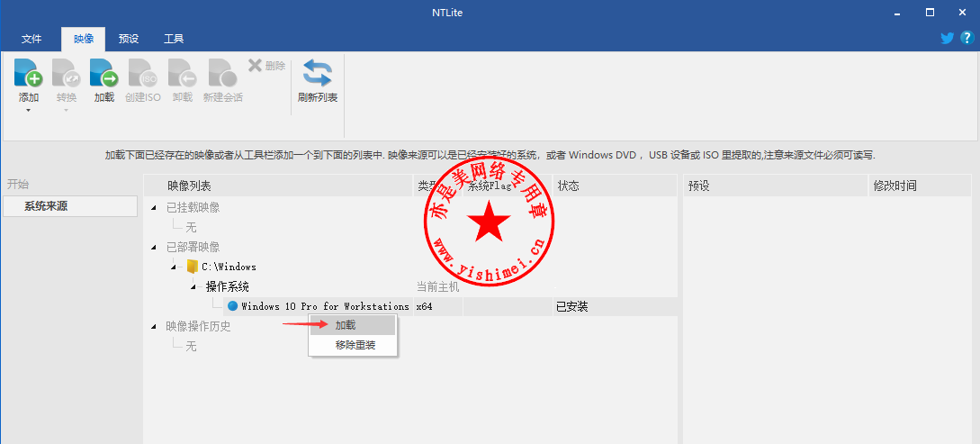The image size is (980, 444).
Task: Click the 转换 (Convert) toolbar icon
Action: click(67, 73)
